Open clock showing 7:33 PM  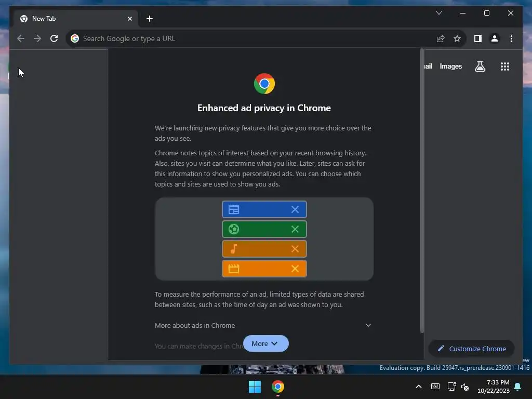(494, 387)
